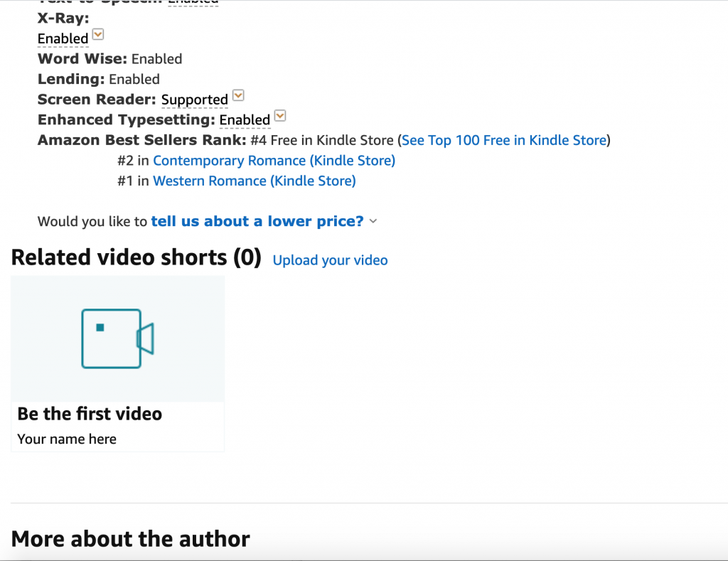Click the underlined Supported text for Screen Reader

pos(194,100)
